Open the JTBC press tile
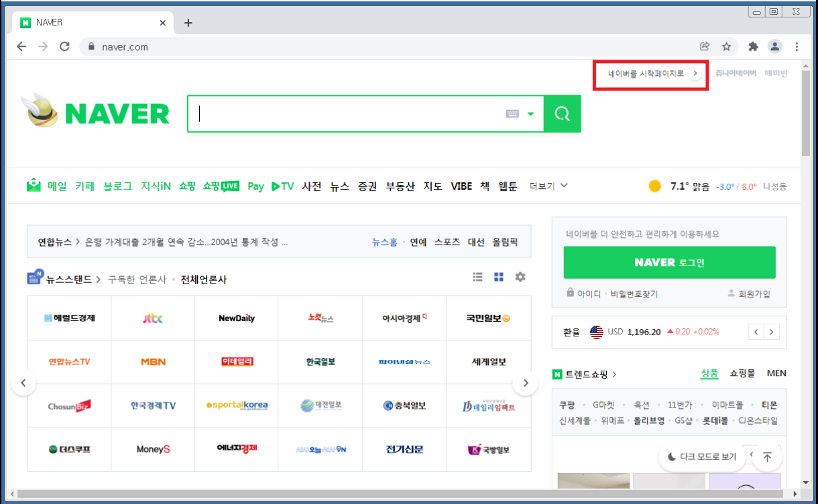 tap(153, 318)
